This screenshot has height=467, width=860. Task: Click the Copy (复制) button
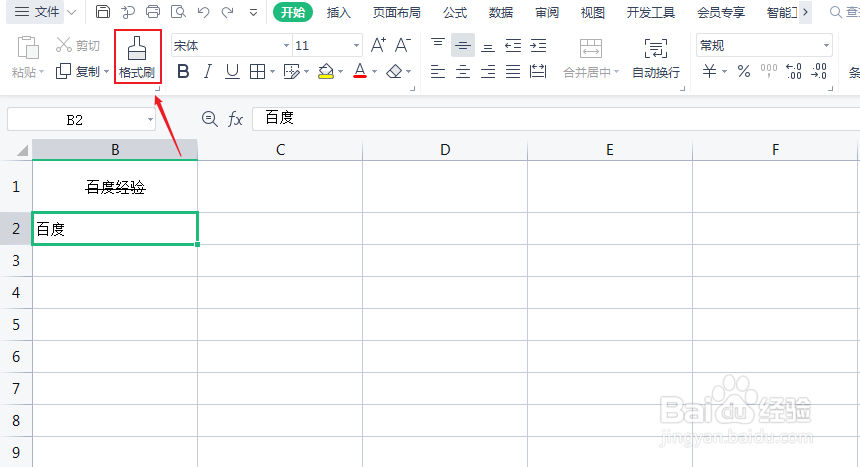coord(79,71)
